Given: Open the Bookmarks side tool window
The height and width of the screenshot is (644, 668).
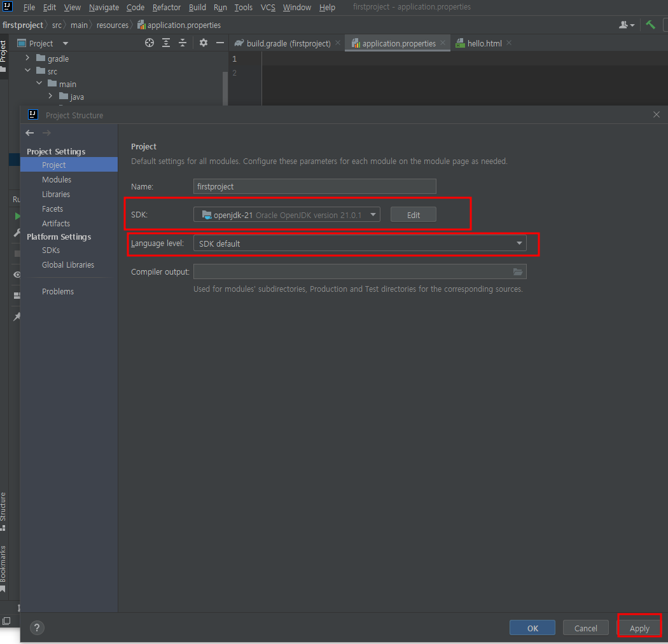Looking at the screenshot, I should tap(3, 568).
